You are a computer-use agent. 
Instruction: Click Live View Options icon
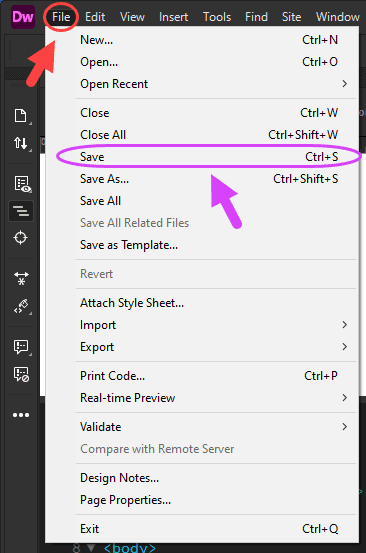[22, 184]
